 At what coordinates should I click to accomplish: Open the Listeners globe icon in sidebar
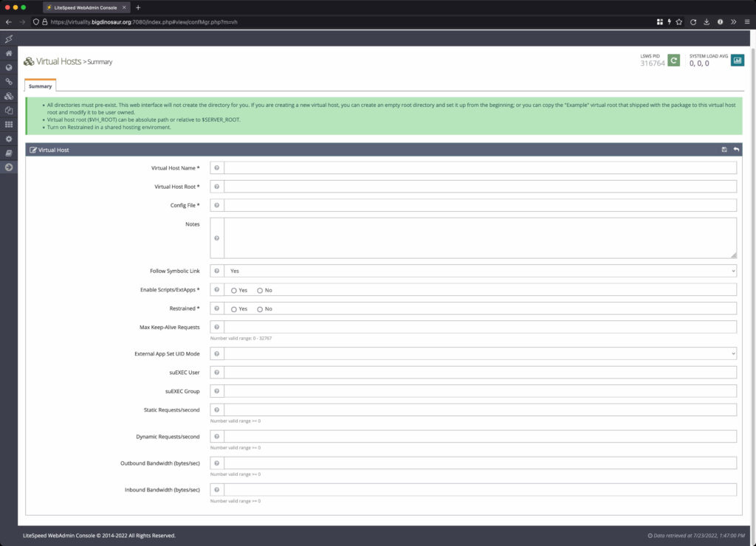coord(8,67)
